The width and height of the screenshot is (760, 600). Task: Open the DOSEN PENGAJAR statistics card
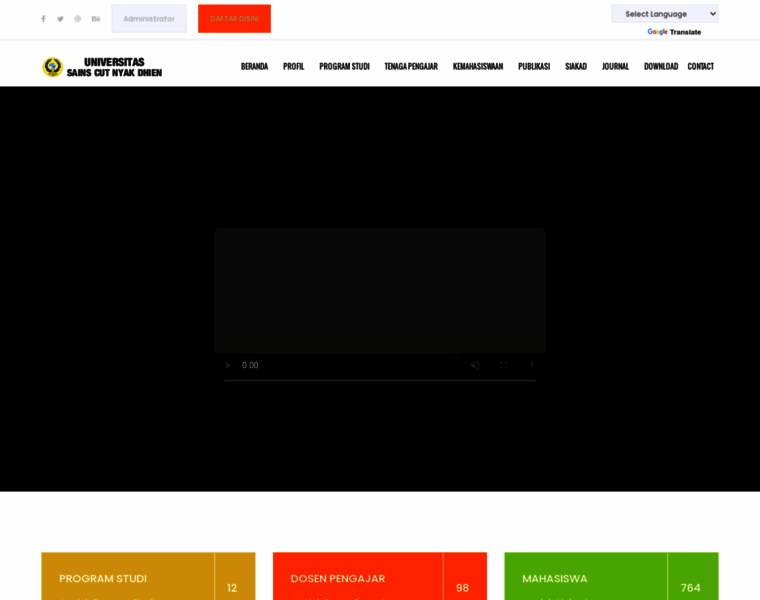point(380,576)
